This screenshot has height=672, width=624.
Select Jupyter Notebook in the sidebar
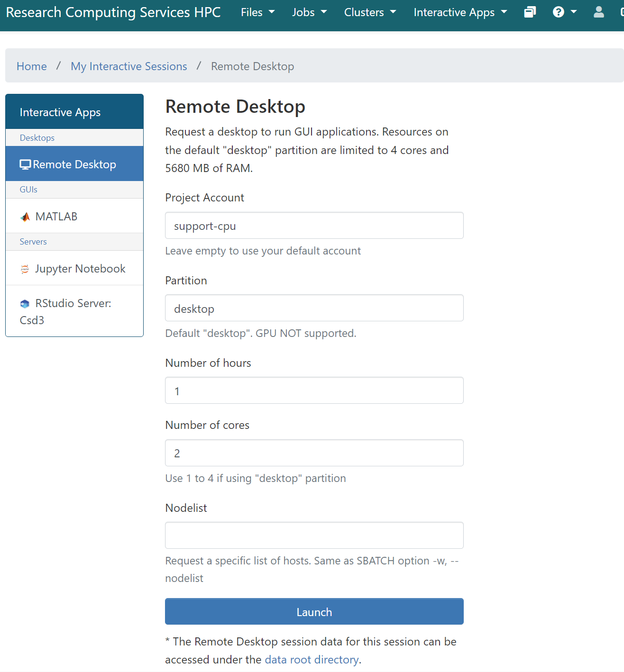point(80,269)
